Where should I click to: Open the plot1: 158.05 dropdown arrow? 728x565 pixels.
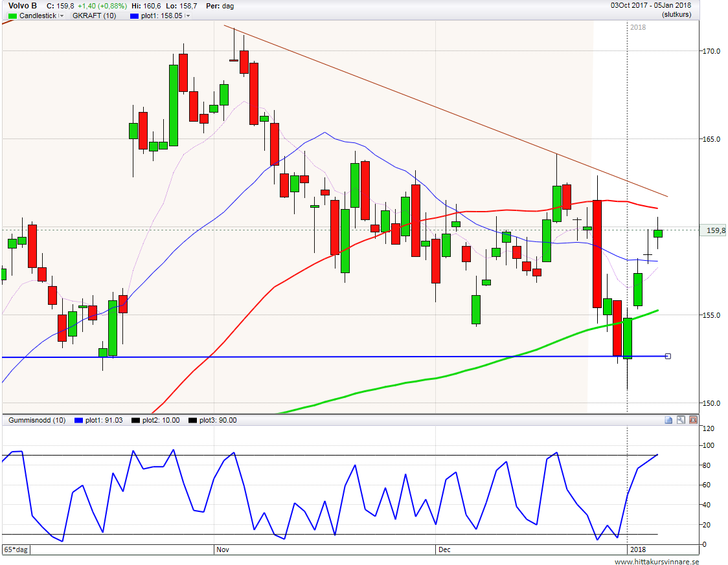(x=188, y=16)
